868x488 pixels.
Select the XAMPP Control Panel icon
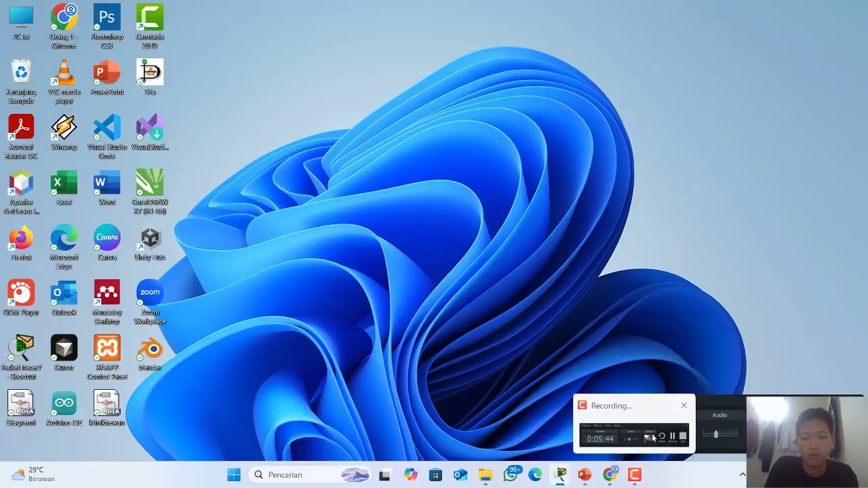click(x=106, y=357)
